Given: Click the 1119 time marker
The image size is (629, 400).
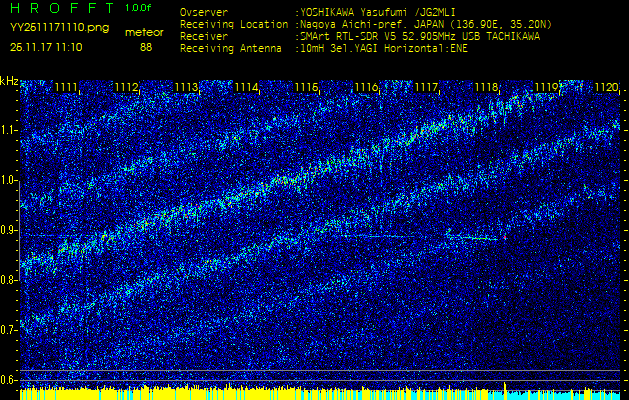Looking at the screenshot, I should 546,87.
